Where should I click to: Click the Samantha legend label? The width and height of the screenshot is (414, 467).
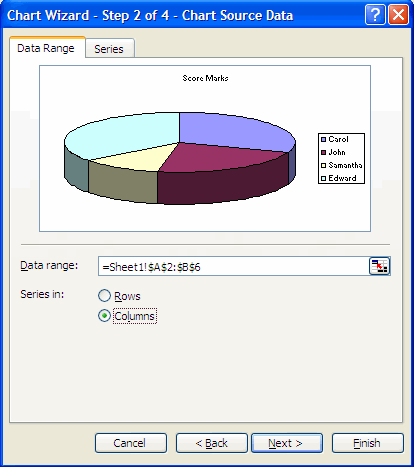(345, 165)
